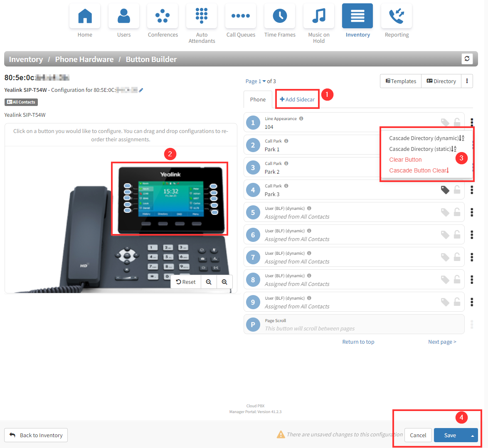
Task: Click the Cancel button
Action: click(418, 435)
